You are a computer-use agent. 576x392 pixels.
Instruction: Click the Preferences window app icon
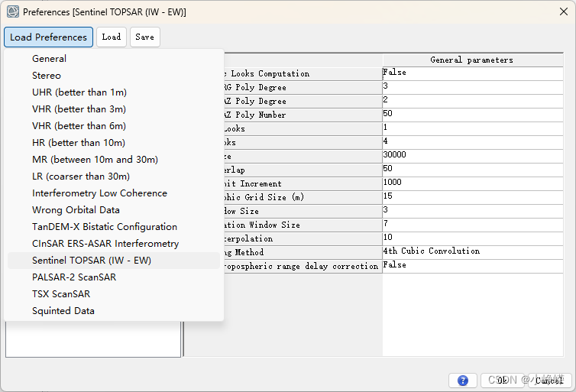tap(12, 11)
